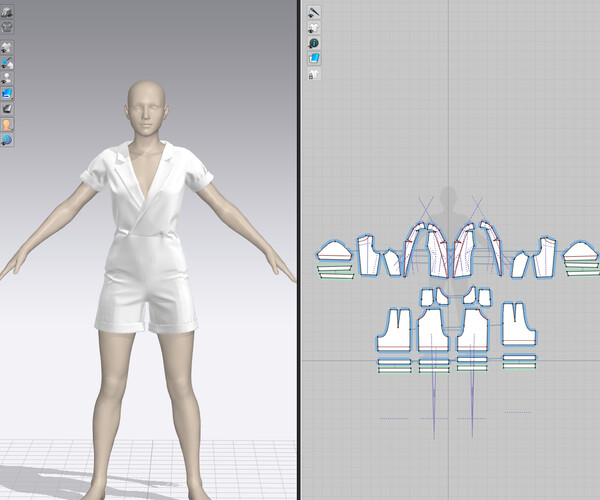Toggle the 3D environment globe display icon
Screen dimensions: 600x500
pos(7,140)
